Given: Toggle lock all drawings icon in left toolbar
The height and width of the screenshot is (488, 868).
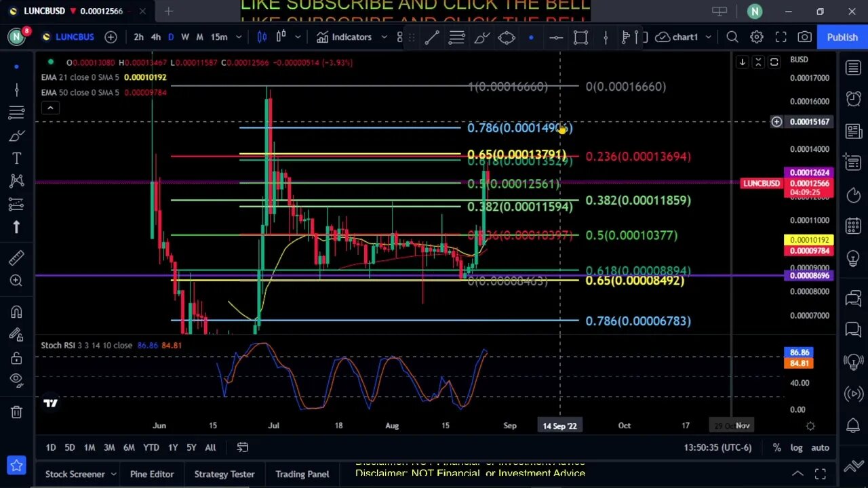Looking at the screenshot, I should coord(17,358).
